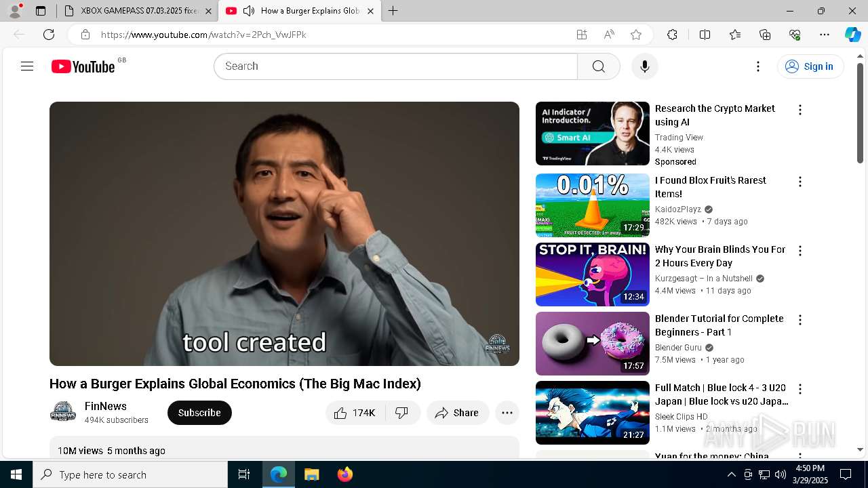
Task: Open browser Extensions puzzle icon
Action: 672,35
